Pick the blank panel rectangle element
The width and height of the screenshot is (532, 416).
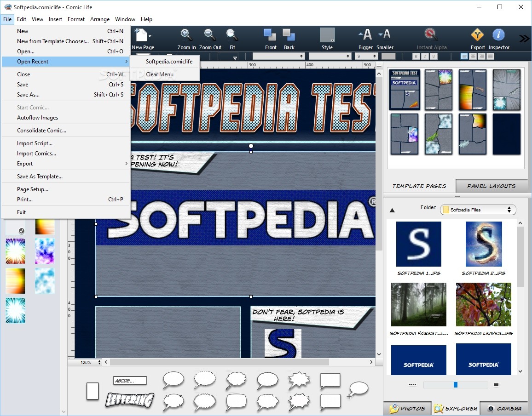pos(93,391)
